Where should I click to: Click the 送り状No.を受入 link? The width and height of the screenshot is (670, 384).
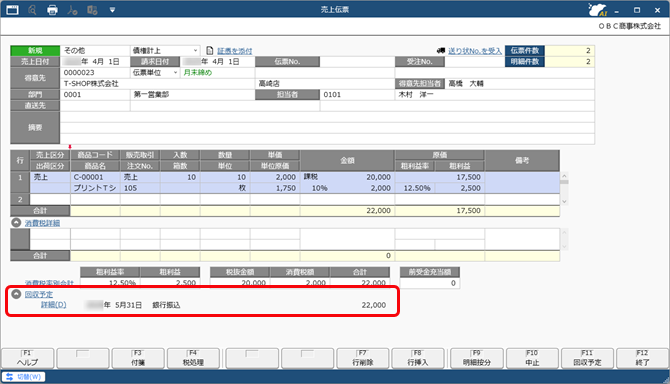[x=475, y=51]
